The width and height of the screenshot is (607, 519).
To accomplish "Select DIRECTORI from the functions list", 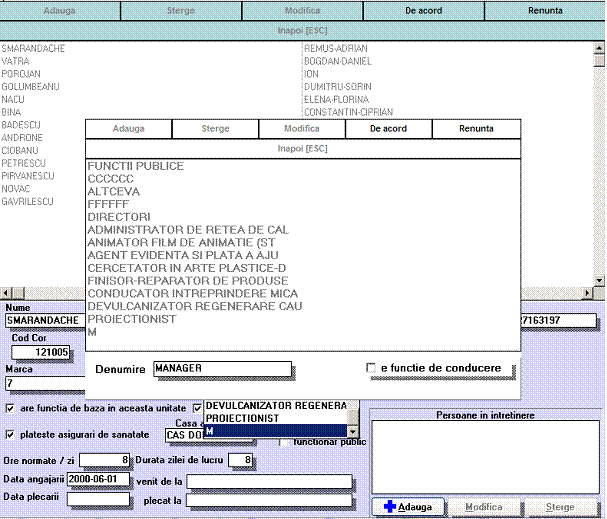I will point(119,217).
